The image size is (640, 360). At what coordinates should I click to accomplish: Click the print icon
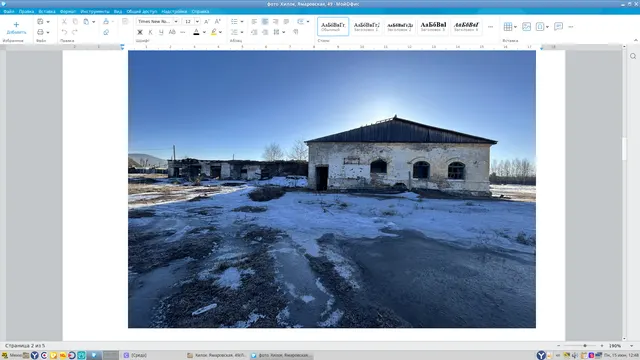[40, 32]
